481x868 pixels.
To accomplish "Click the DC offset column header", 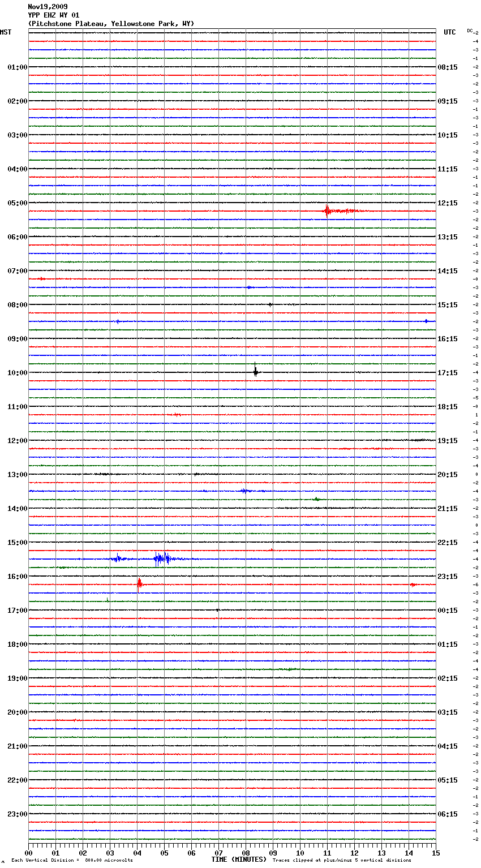I will [470, 31].
